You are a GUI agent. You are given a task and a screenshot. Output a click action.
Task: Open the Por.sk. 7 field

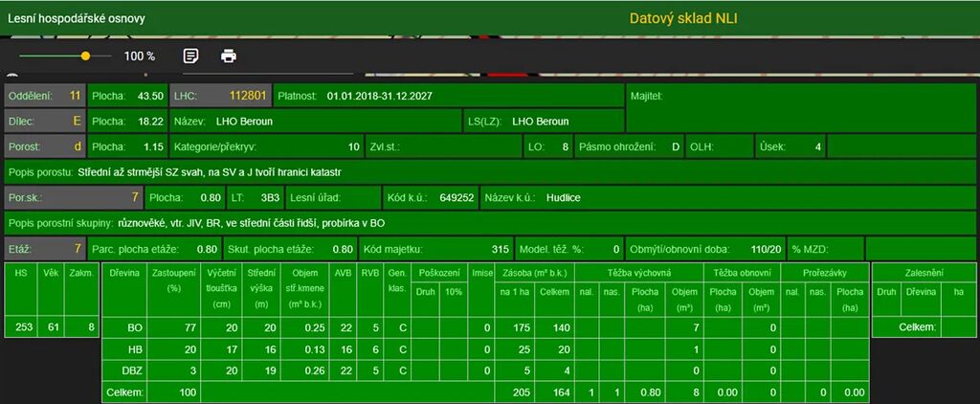click(74, 197)
